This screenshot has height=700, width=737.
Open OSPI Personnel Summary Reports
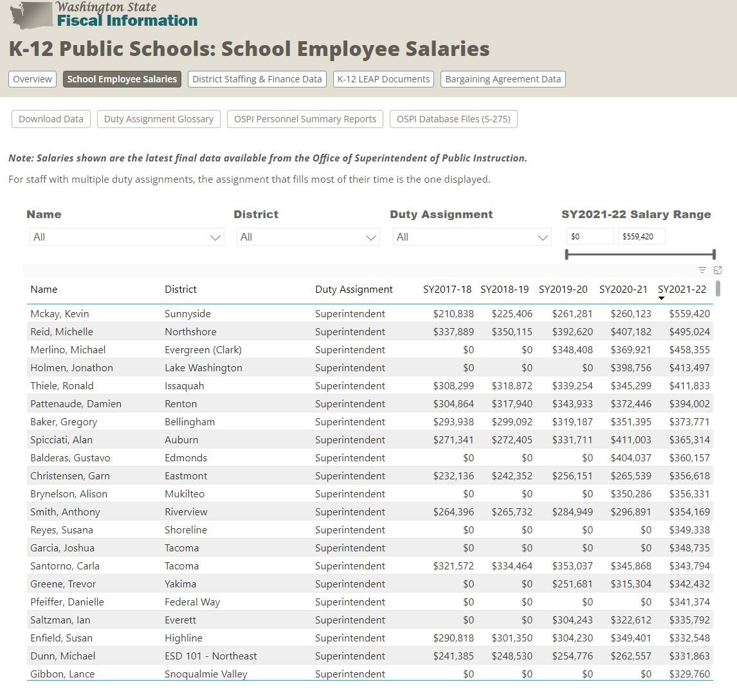point(305,119)
